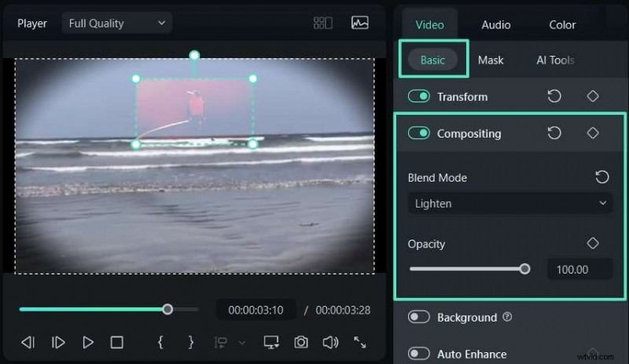Toggle the Transform switch off
This screenshot has width=629, height=364.
click(x=419, y=97)
